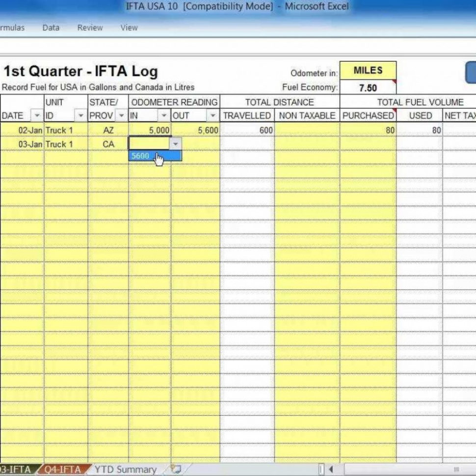Open the OUT odometer column filter dropdown
This screenshot has height=476, width=476.
pos(212,115)
